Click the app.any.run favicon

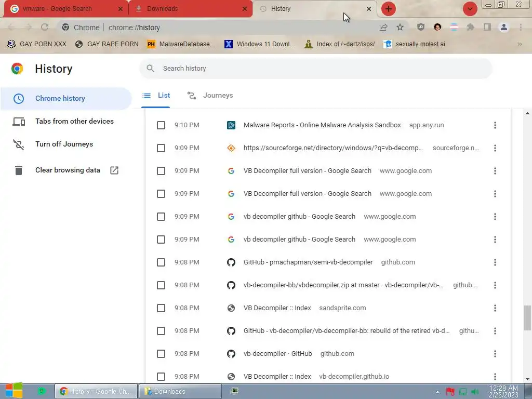[x=231, y=125]
